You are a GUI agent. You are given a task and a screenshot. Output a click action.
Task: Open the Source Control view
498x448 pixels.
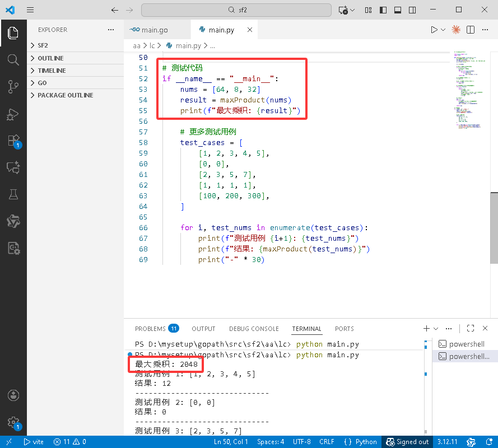click(13, 87)
